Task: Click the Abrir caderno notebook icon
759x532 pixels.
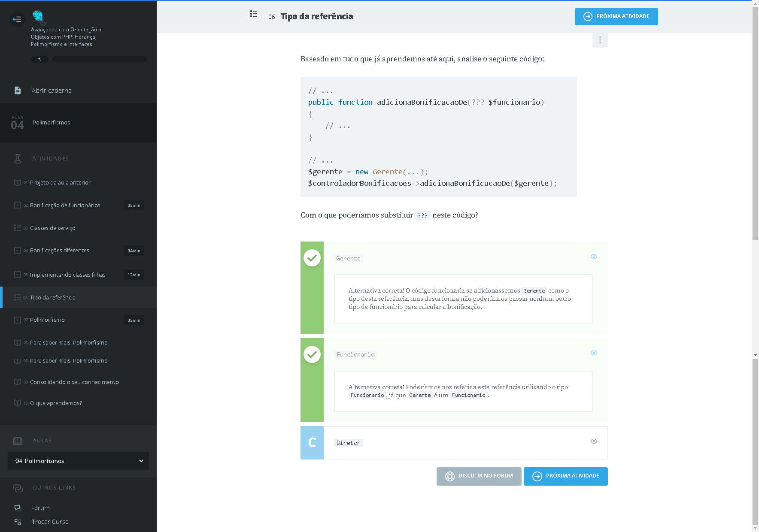Action: [x=18, y=91]
